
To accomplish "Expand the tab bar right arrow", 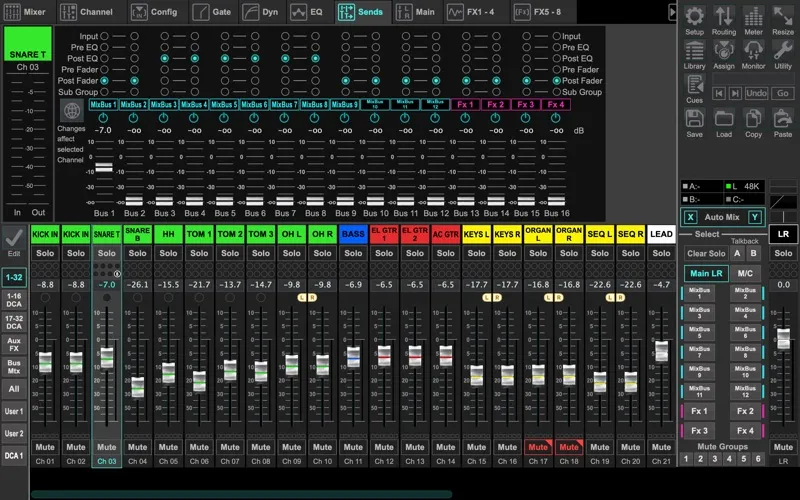I will click(x=672, y=12).
